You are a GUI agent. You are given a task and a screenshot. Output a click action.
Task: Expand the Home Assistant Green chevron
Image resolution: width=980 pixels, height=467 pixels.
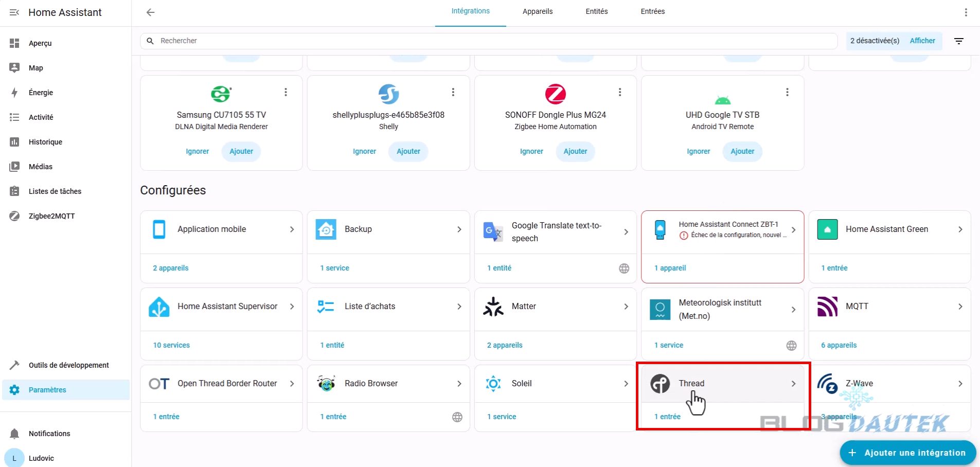960,229
